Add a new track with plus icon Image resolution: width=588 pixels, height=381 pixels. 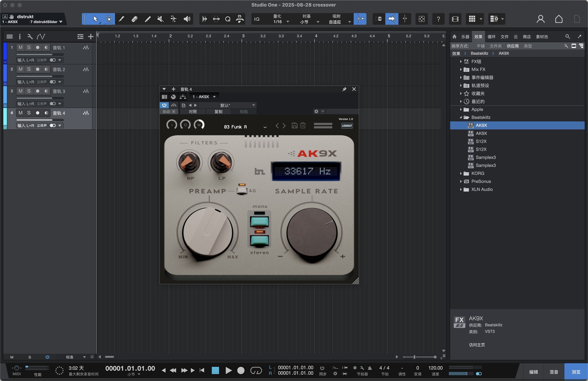[x=91, y=37]
